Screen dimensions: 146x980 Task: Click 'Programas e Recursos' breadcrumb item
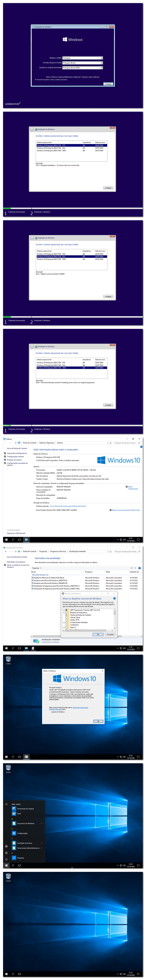[58, 551]
